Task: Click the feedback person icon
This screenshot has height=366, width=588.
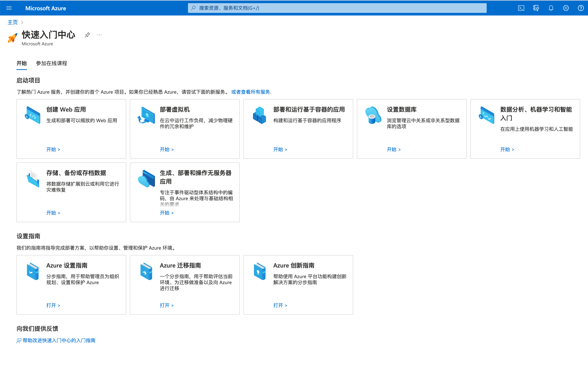Action: pos(19,341)
